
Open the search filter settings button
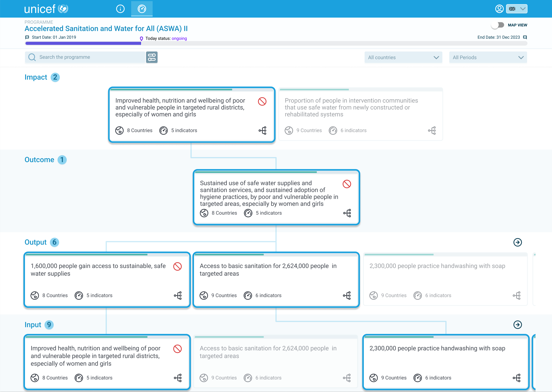[152, 57]
